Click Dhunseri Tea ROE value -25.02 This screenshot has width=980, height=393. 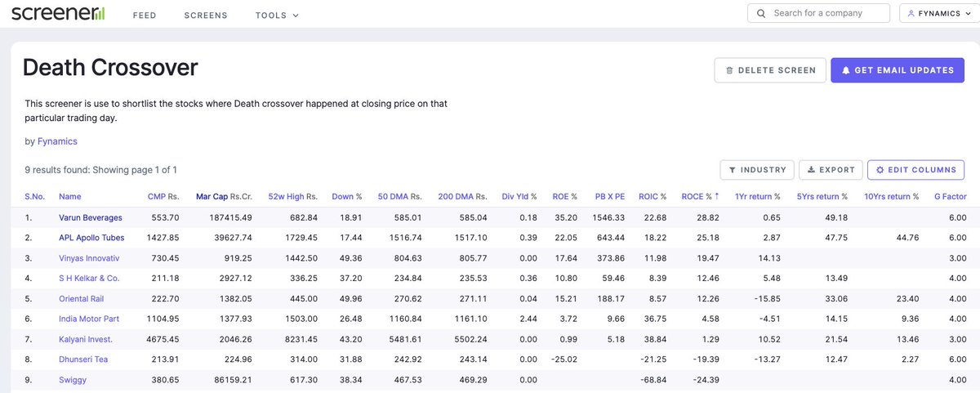point(564,360)
